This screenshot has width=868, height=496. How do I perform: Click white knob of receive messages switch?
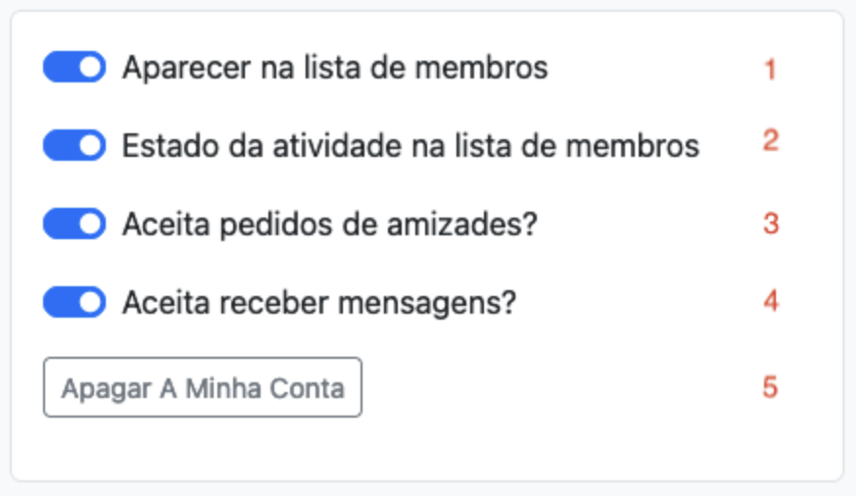coord(90,302)
